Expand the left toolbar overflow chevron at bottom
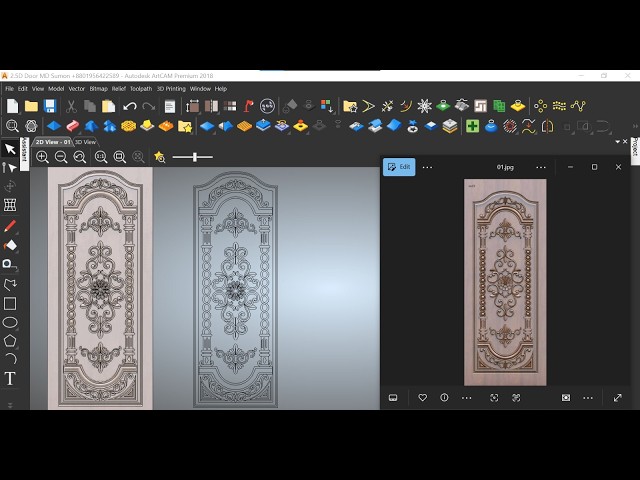This screenshot has width=640, height=480. click(x=10, y=405)
